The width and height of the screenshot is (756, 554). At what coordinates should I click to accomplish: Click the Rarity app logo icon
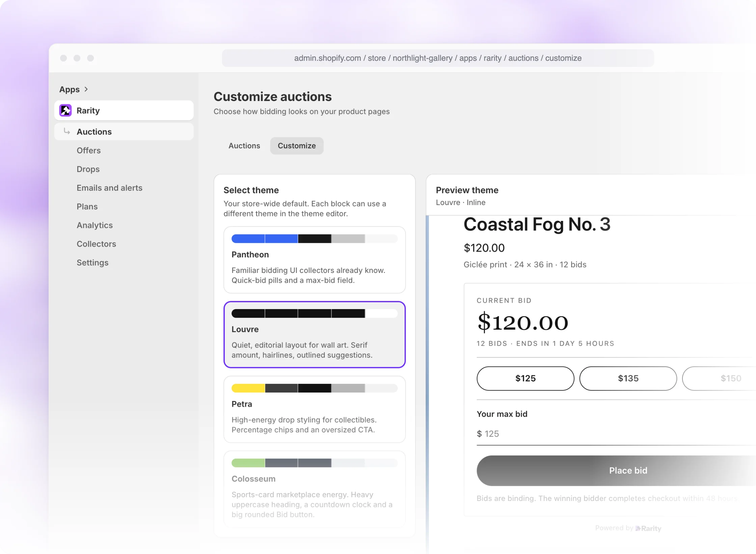pyautogui.click(x=65, y=110)
